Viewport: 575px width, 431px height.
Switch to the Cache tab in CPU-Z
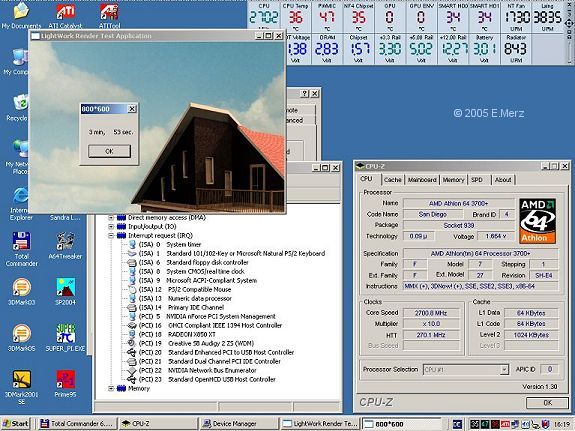pos(392,180)
